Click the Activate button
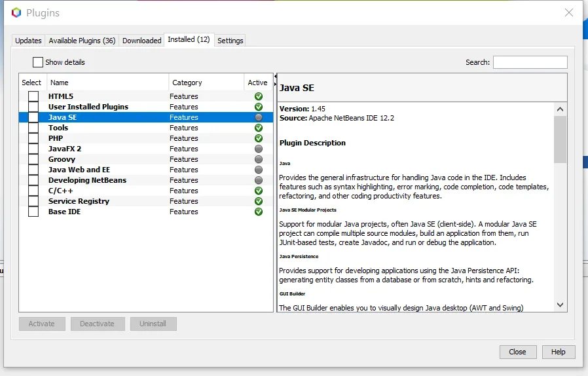 click(42, 324)
